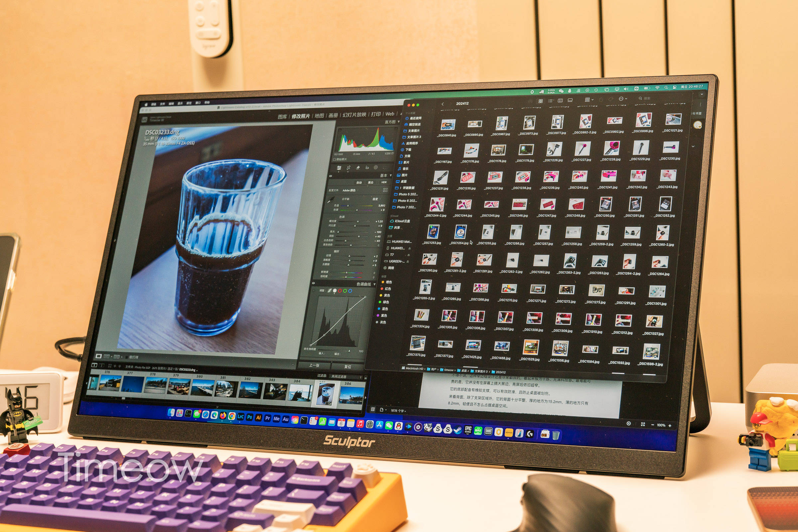Collapse the 基本 panel triangle

point(391,175)
